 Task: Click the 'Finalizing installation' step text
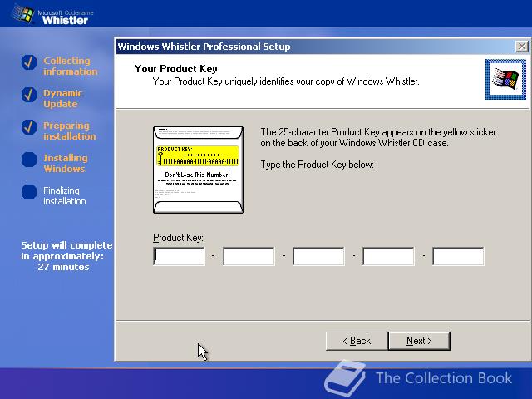click(x=65, y=196)
